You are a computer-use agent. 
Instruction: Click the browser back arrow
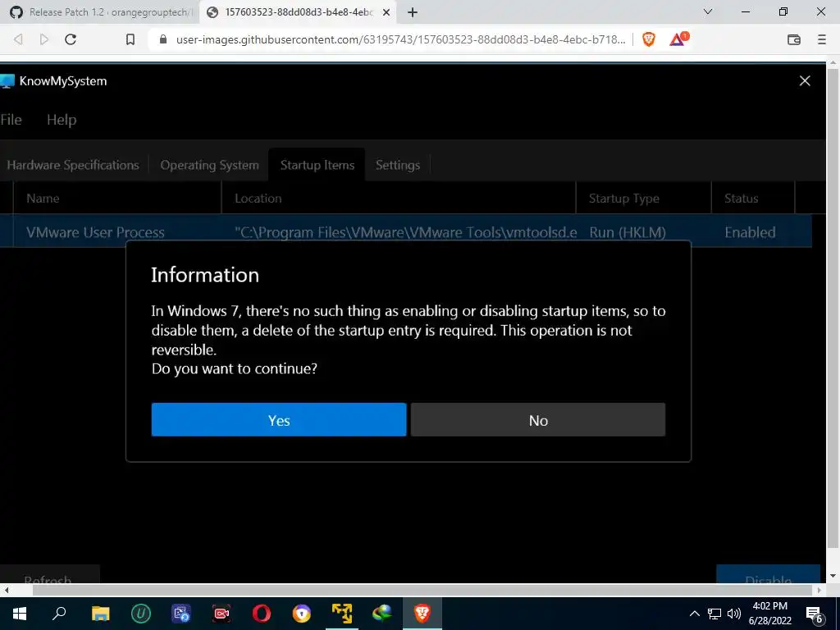tap(18, 39)
